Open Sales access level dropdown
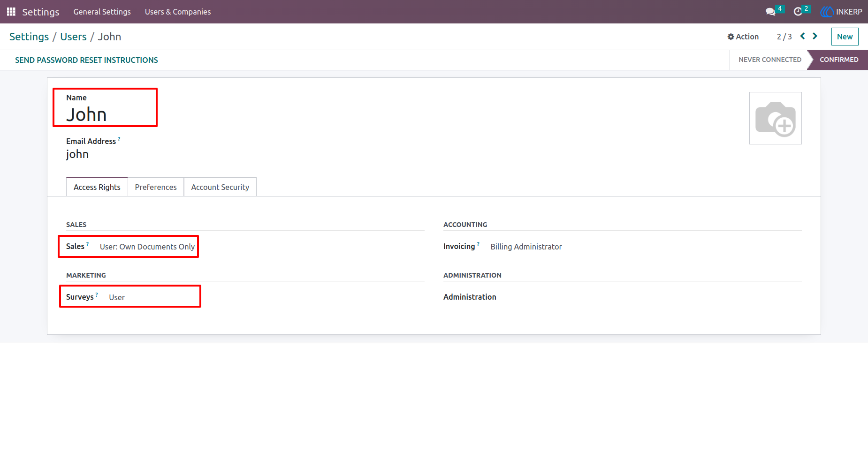 click(x=147, y=247)
